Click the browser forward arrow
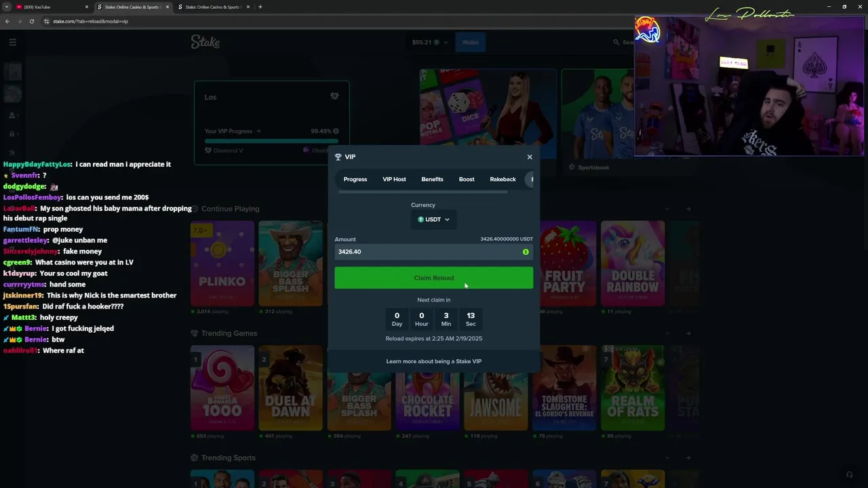 tap(20, 21)
